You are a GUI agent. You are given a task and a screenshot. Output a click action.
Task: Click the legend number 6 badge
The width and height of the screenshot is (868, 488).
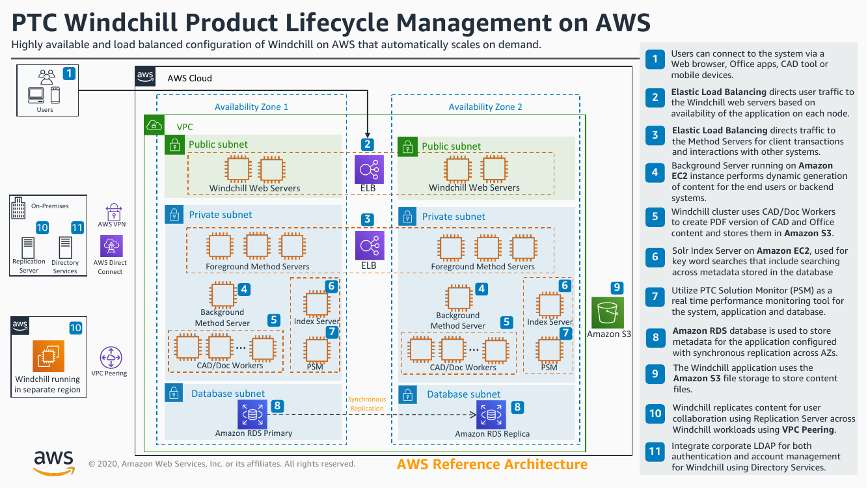click(655, 256)
